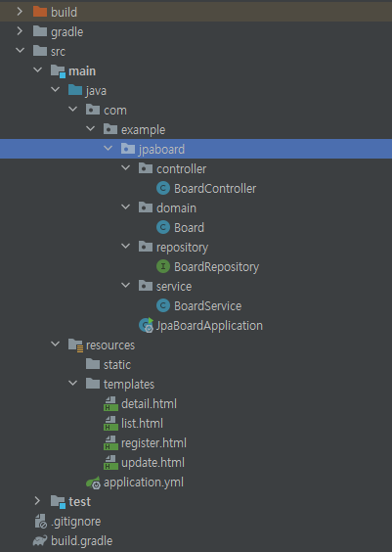Screen dimensions: 392x552
Task: Click the BoardRepository interface icon
Action: 163,266
